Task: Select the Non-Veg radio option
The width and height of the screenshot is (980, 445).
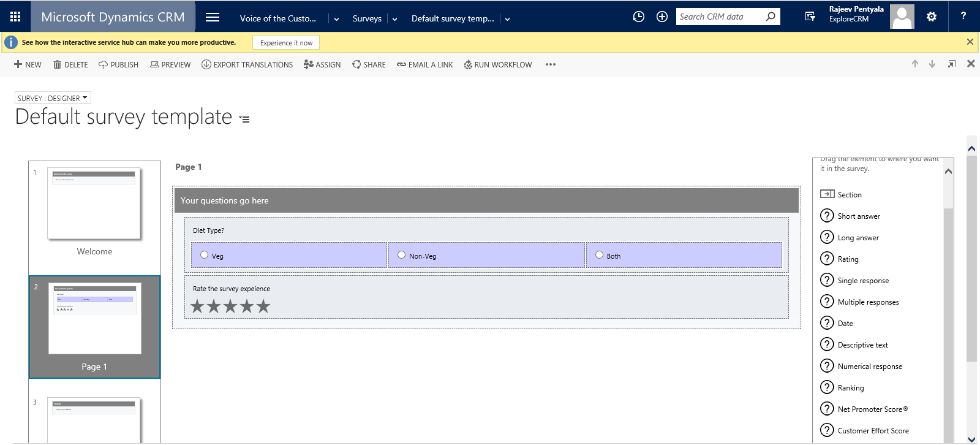Action: click(x=402, y=255)
